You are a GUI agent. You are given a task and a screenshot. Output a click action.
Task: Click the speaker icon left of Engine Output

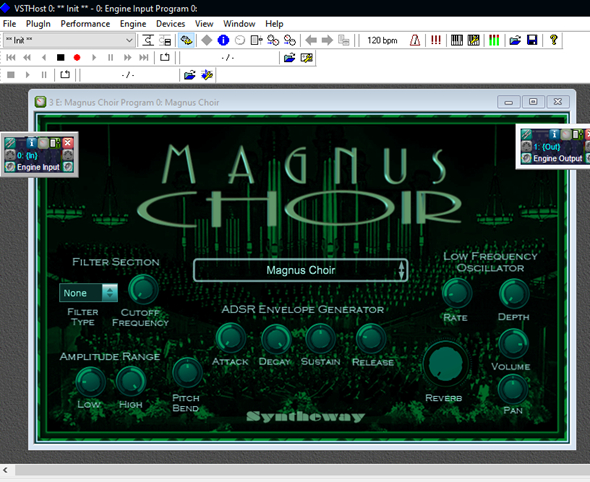click(526, 158)
